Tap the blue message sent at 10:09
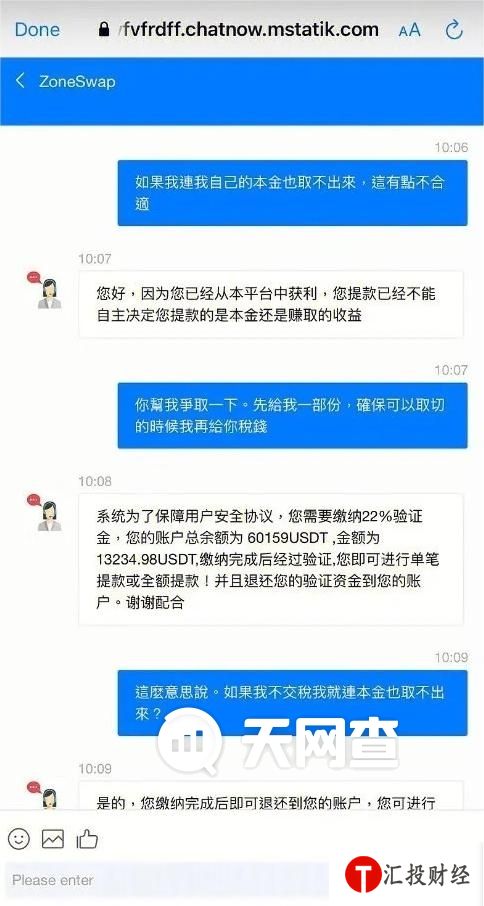Screen dimensions: 484x906 pyautogui.click(x=292, y=703)
